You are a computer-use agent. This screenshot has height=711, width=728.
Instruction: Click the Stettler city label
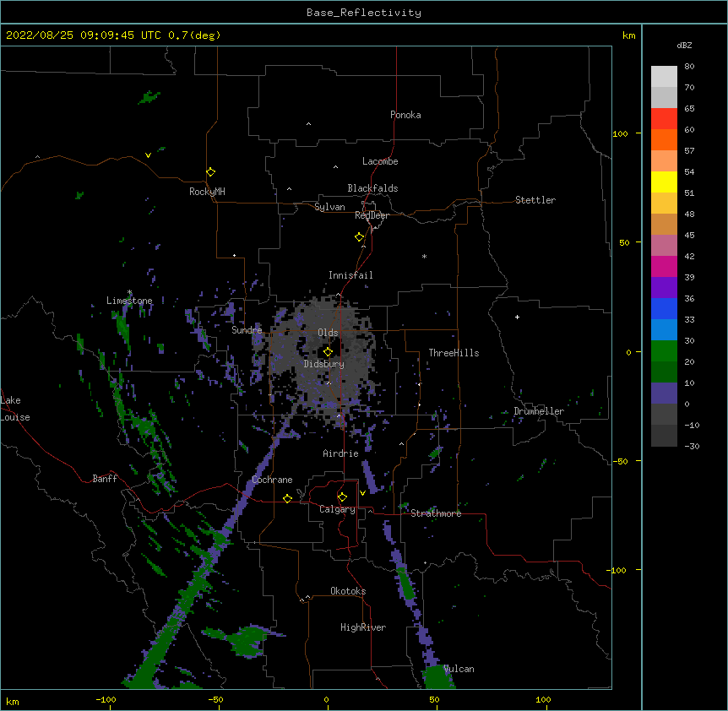[x=535, y=200]
